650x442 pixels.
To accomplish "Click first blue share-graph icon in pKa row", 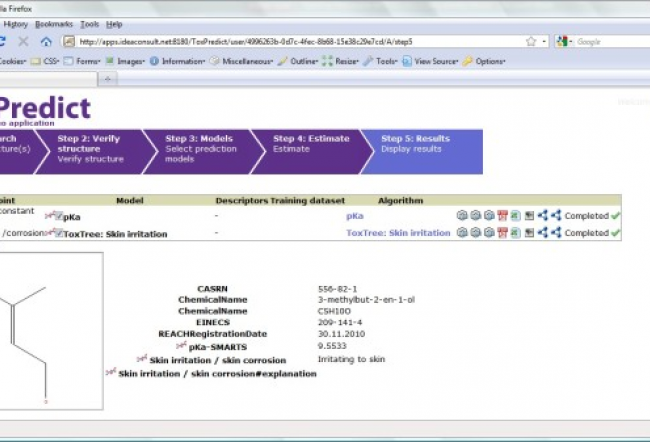I will (x=543, y=215).
